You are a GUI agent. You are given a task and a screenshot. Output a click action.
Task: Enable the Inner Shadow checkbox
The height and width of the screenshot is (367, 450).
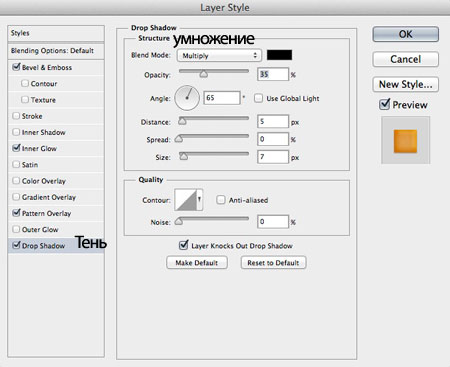tap(16, 132)
